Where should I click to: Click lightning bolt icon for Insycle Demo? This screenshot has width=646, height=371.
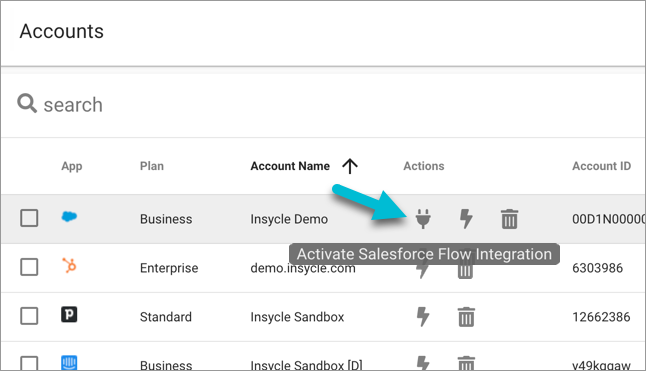(x=466, y=218)
